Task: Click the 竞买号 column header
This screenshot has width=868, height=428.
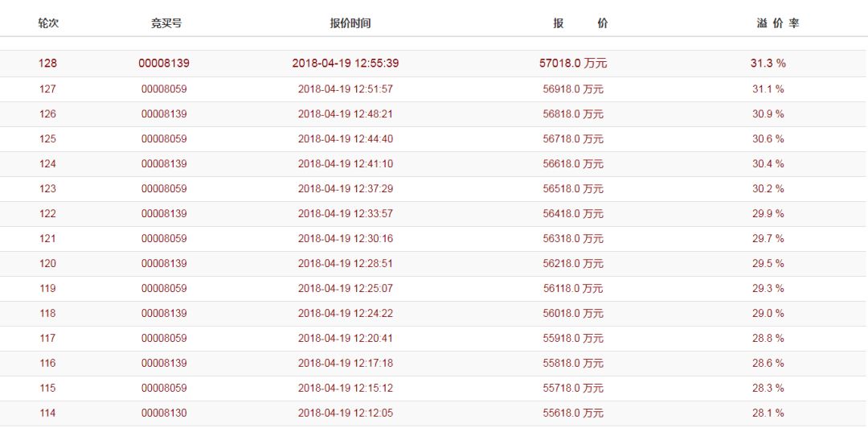Action: (166, 23)
